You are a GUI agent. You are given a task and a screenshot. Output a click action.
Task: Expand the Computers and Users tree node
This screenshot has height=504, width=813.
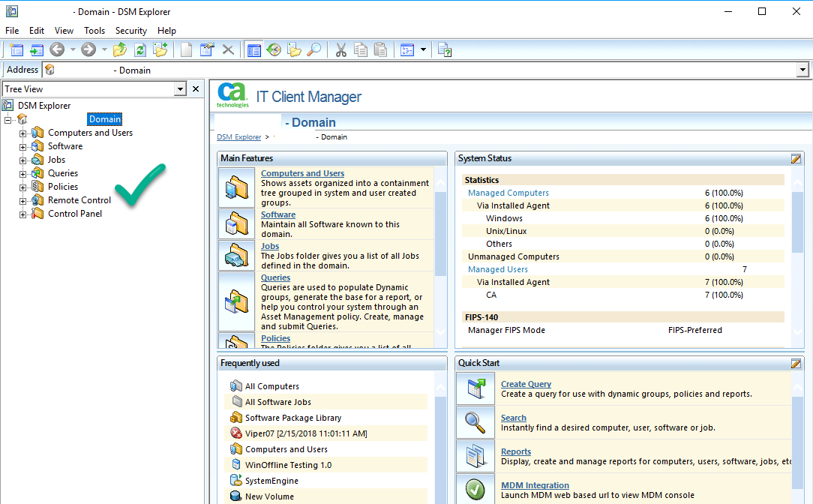pos(23,133)
